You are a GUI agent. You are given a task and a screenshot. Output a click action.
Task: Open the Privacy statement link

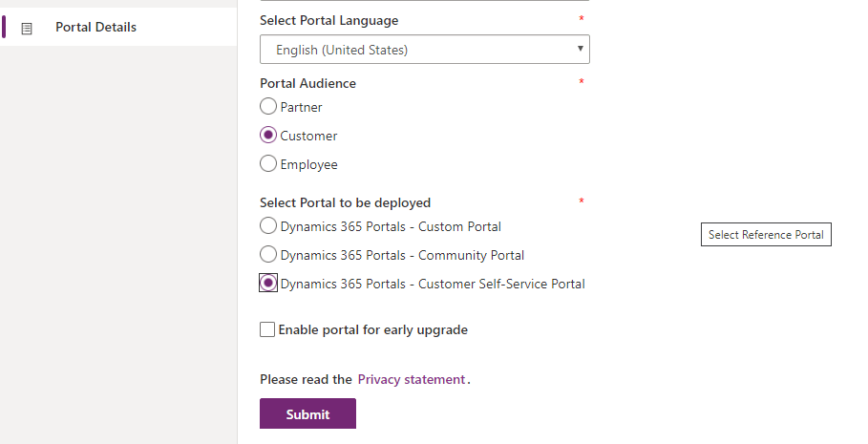(x=411, y=379)
